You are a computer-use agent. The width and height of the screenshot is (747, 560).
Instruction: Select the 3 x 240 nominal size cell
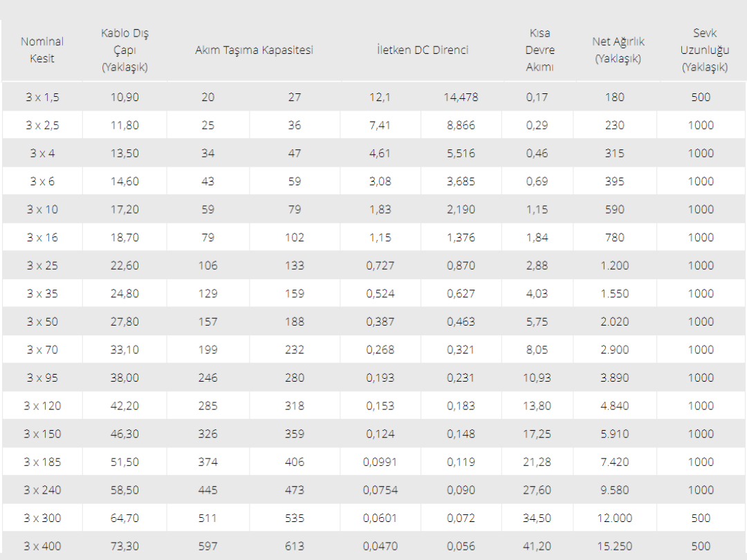point(42,490)
